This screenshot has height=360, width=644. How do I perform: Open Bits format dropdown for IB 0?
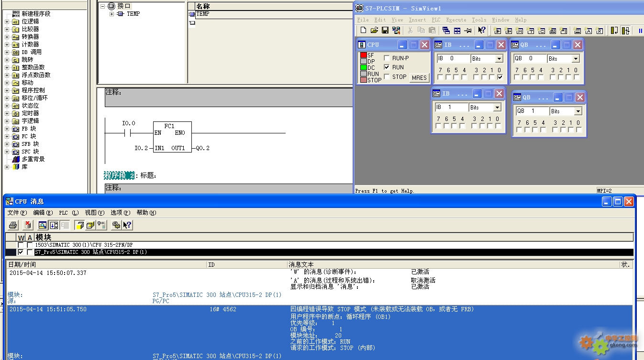pos(499,58)
